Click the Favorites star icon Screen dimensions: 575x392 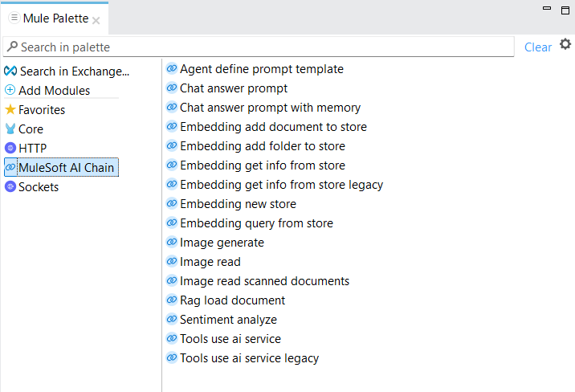10,109
